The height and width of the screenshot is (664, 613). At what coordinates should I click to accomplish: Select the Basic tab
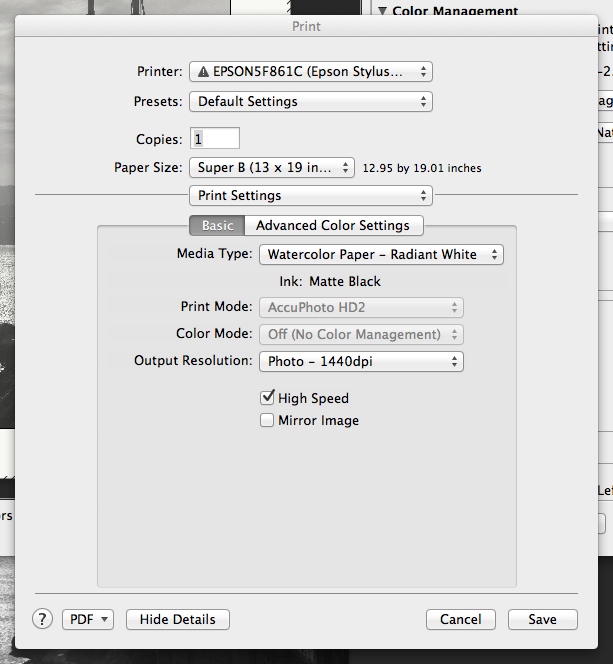click(x=217, y=226)
